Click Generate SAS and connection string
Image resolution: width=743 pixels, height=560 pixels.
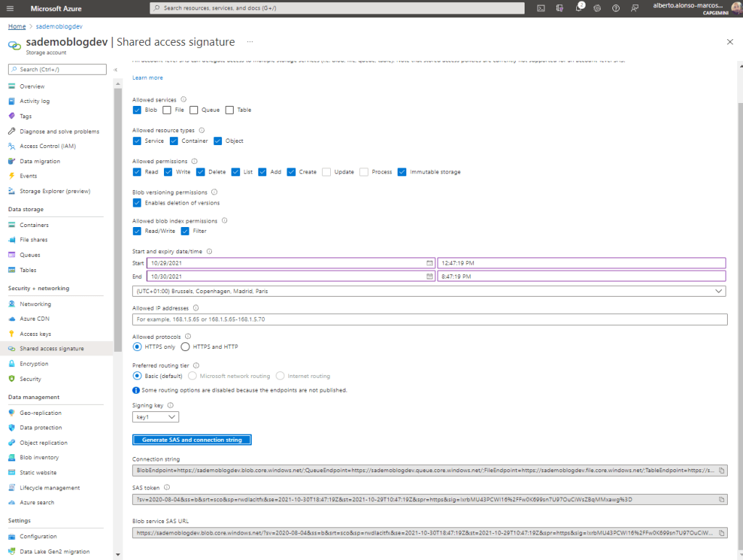pos(192,440)
